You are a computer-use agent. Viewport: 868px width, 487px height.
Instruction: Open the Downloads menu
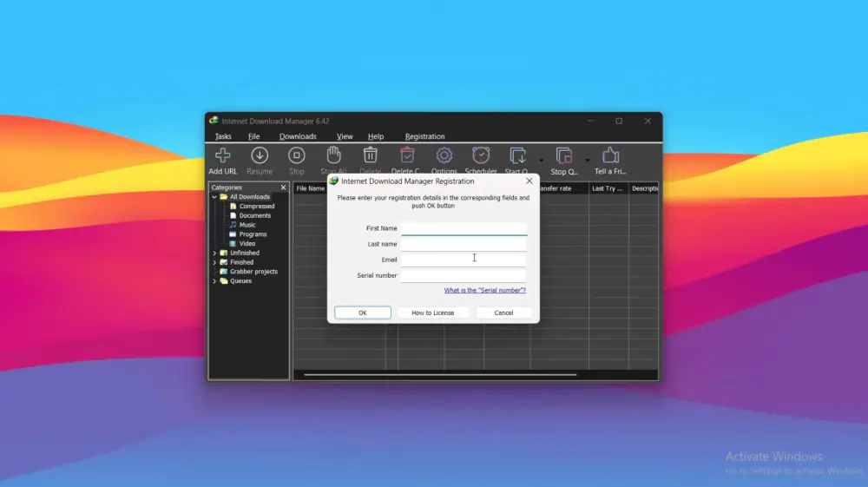click(x=298, y=136)
